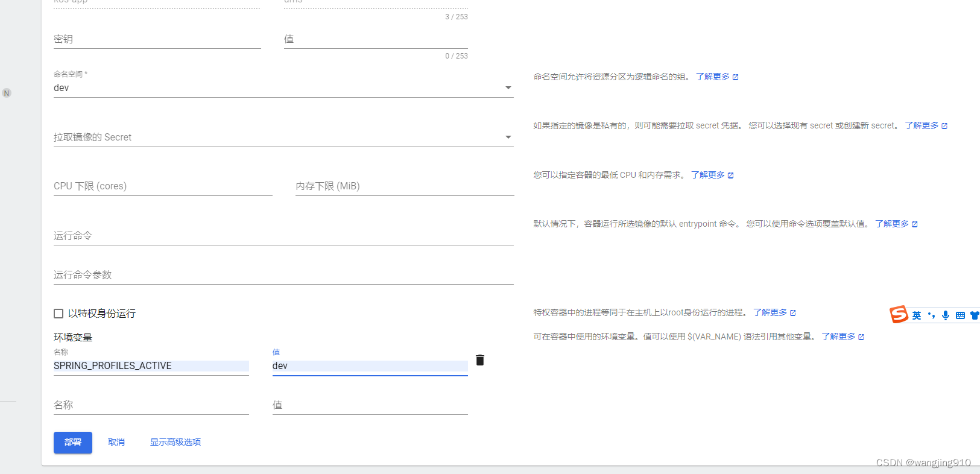The height and width of the screenshot is (474, 980).
Task: Click the 取消 cancel button
Action: (116, 442)
